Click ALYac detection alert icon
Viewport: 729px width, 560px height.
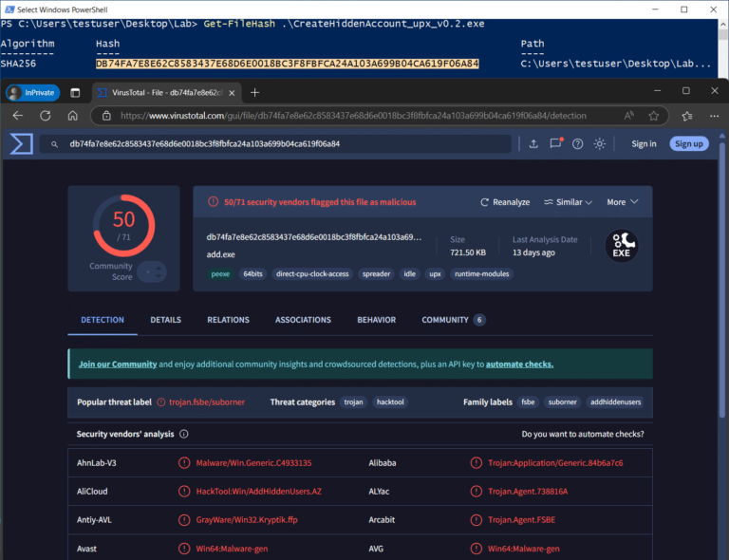pos(477,492)
